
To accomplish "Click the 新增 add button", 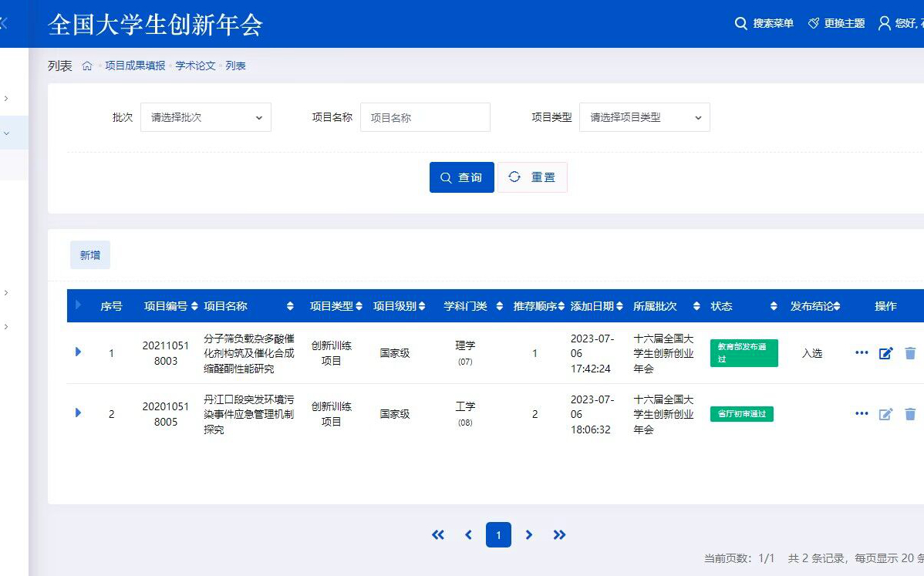I will [90, 255].
